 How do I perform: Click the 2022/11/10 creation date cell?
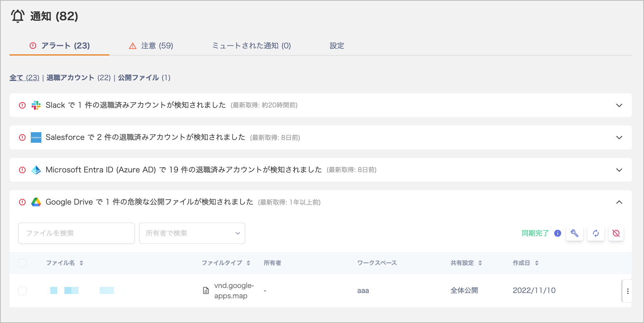[534, 290]
